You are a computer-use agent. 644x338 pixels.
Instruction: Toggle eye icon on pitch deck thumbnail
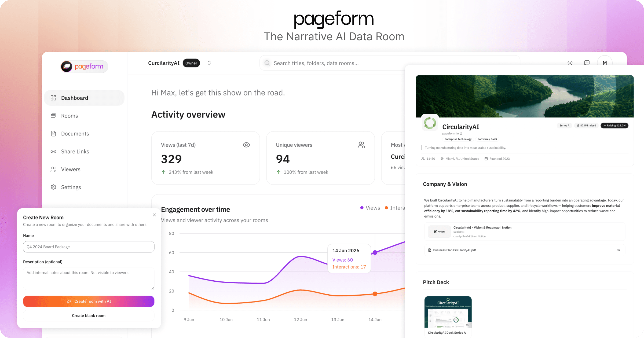(468, 325)
